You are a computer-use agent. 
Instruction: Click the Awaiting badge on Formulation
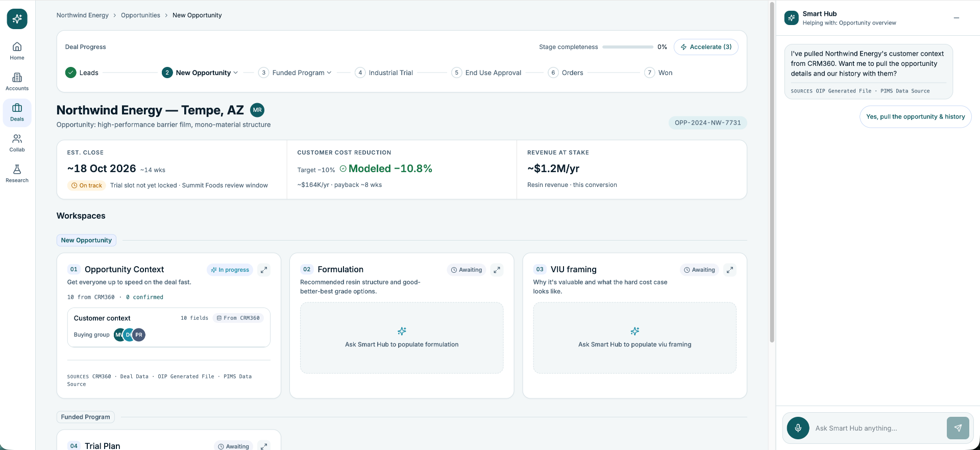pos(467,270)
